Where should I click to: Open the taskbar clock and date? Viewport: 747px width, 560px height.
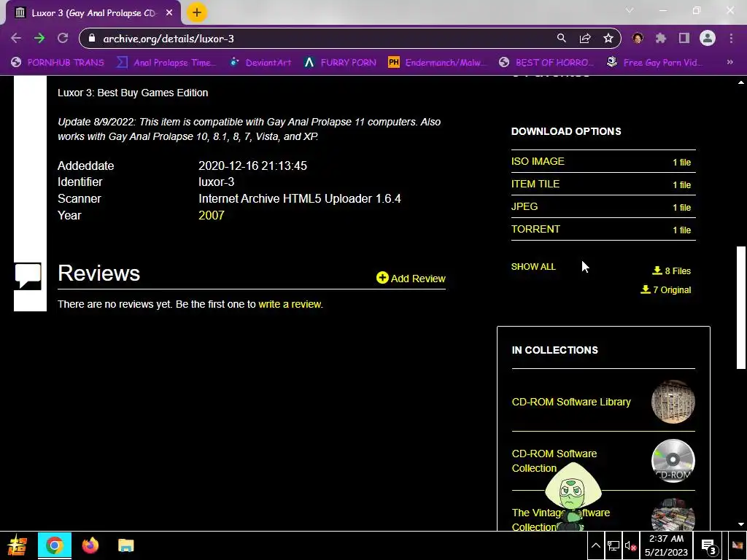pos(666,545)
